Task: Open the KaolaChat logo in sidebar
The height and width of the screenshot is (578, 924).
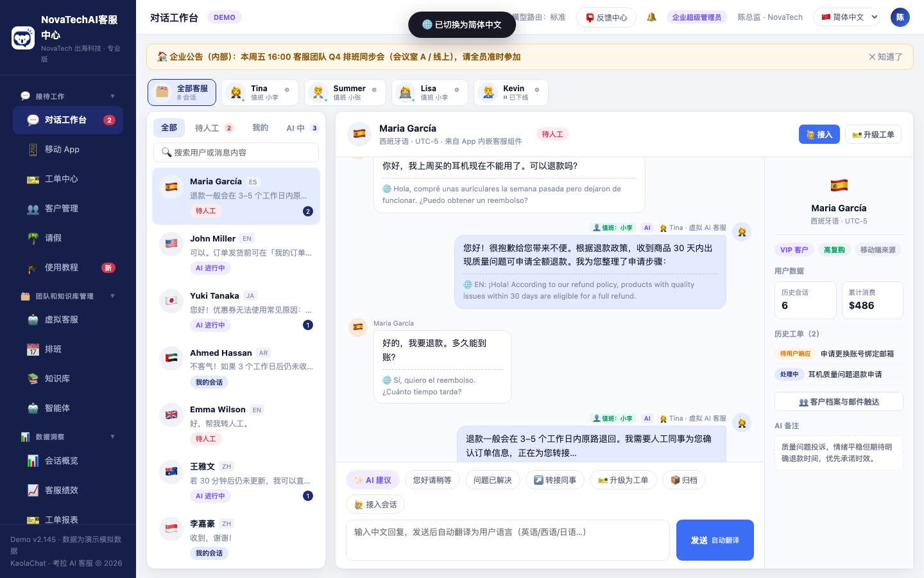Action: pos(23,38)
